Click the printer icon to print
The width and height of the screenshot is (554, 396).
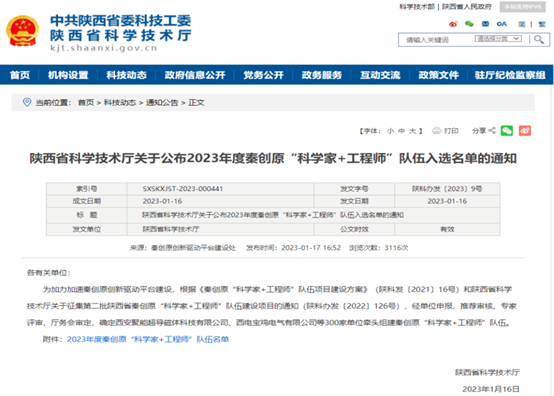pos(437,131)
